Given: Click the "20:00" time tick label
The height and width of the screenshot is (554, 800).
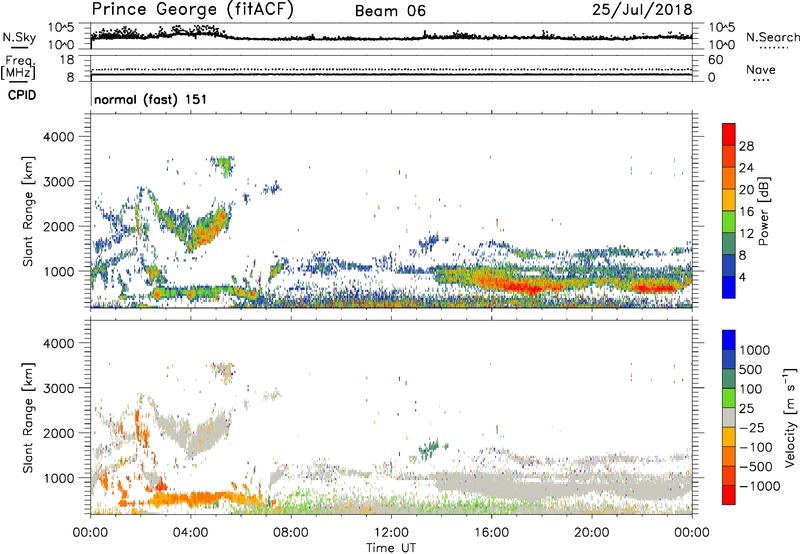Looking at the screenshot, I should pos(591,533).
